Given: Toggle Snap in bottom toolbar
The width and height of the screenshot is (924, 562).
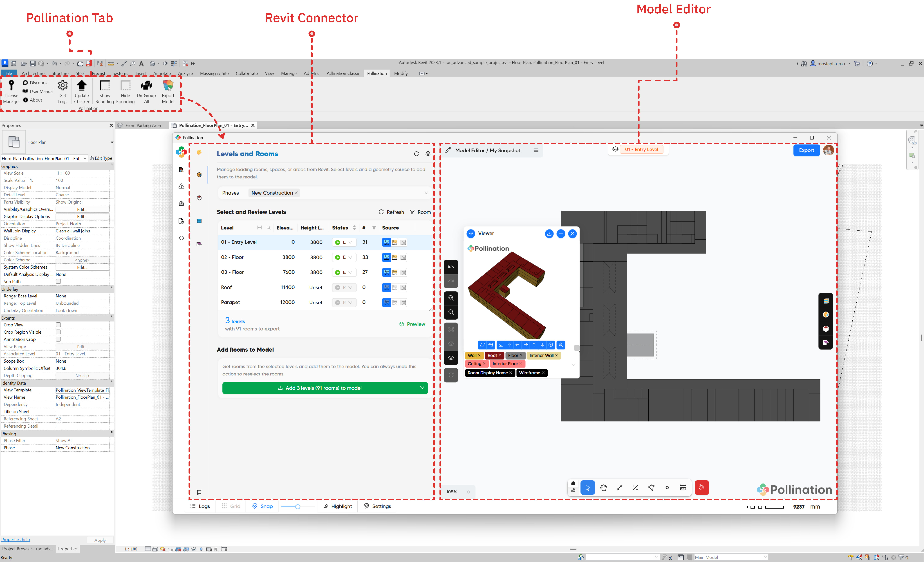Looking at the screenshot, I should 262,506.
